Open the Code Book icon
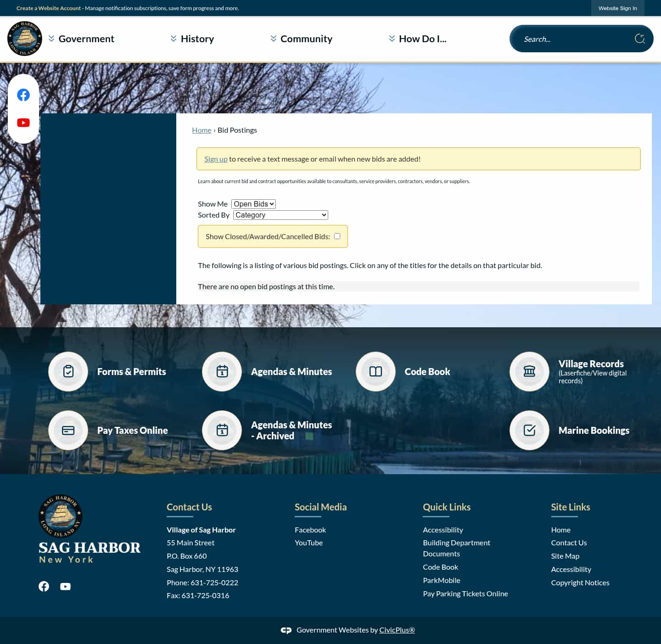The image size is (661, 644). (375, 371)
